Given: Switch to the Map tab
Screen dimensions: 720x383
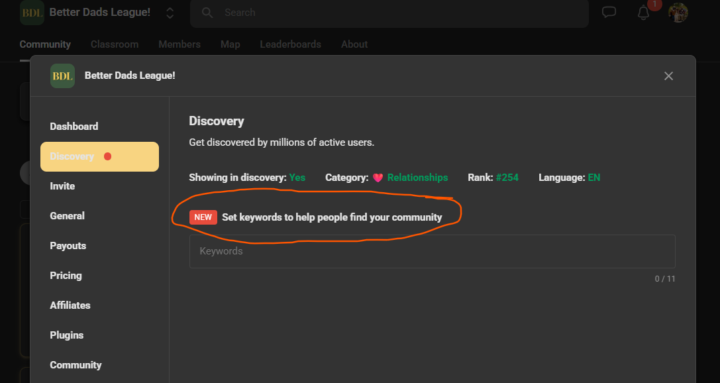Looking at the screenshot, I should tap(230, 45).
